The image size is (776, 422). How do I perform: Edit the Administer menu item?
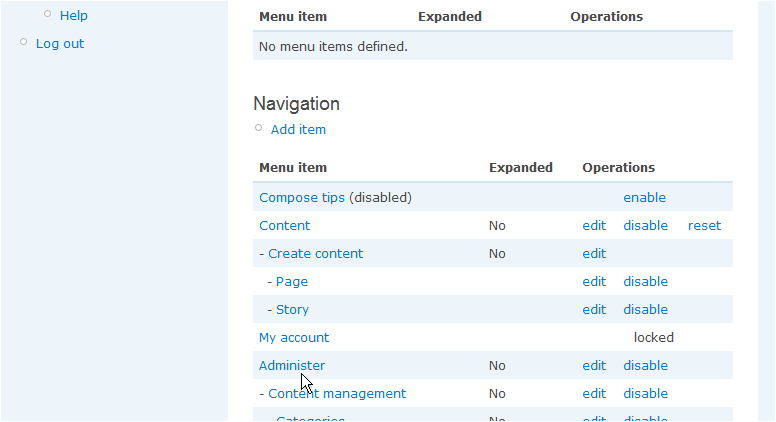[594, 365]
